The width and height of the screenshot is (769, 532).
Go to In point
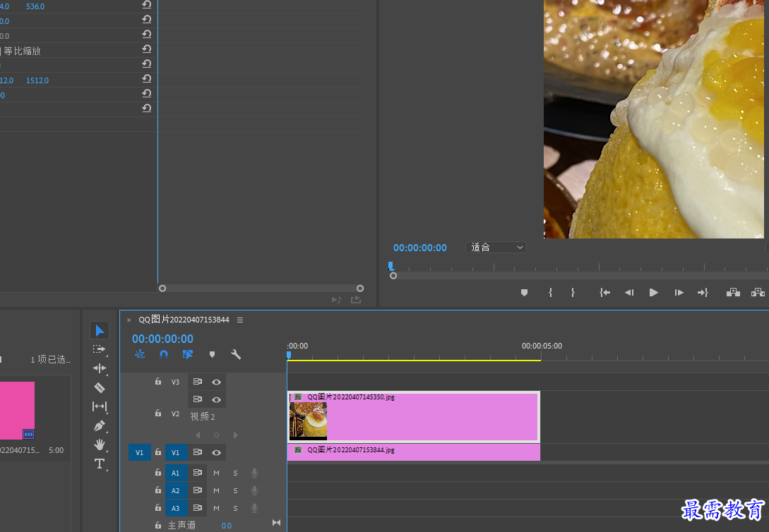coord(604,292)
